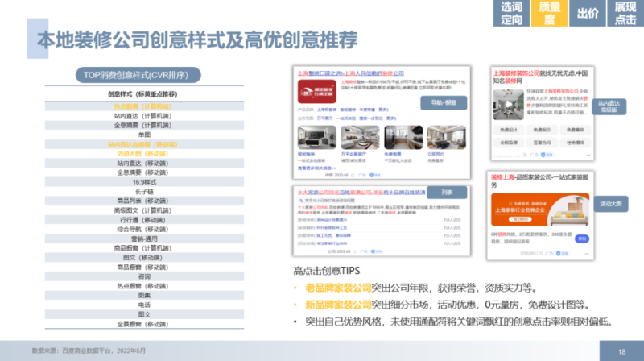Click the 创意样式 (标黄重点推荐) column header

click(x=142, y=94)
